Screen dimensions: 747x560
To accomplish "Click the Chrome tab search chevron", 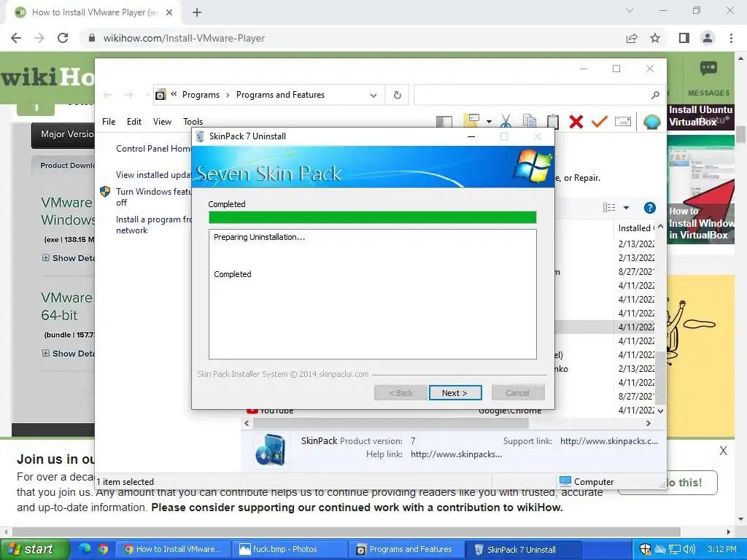I will pos(630,10).
